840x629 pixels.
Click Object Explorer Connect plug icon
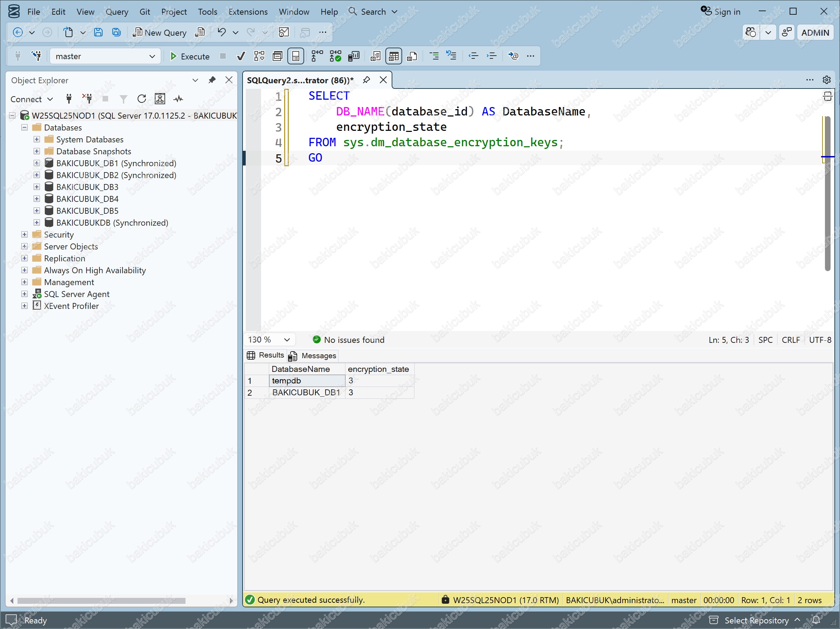pos(69,99)
